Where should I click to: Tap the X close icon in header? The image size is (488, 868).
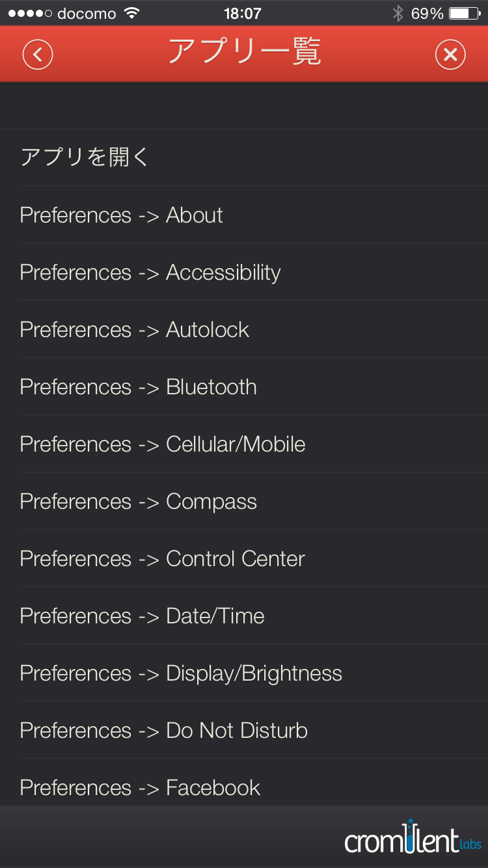(x=450, y=55)
